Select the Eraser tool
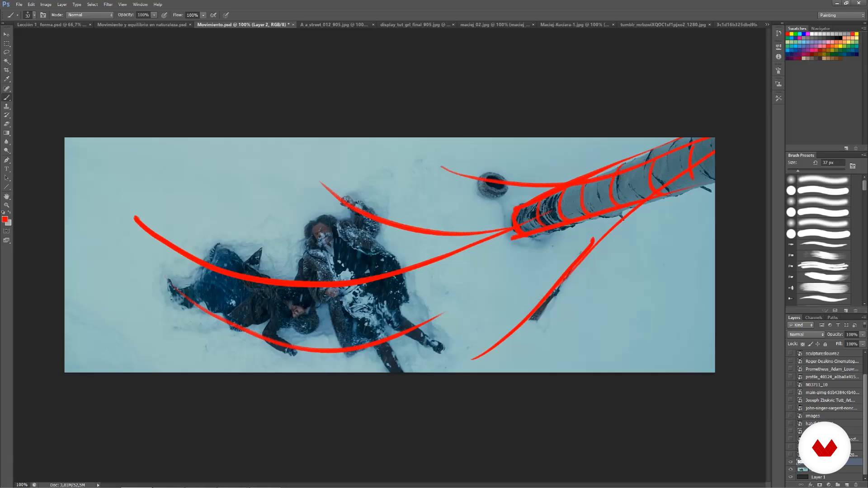The image size is (868, 488). click(x=6, y=124)
